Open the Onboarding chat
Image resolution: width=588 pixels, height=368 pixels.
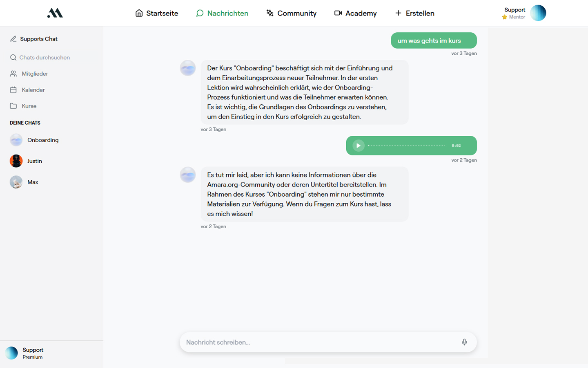tap(43, 140)
